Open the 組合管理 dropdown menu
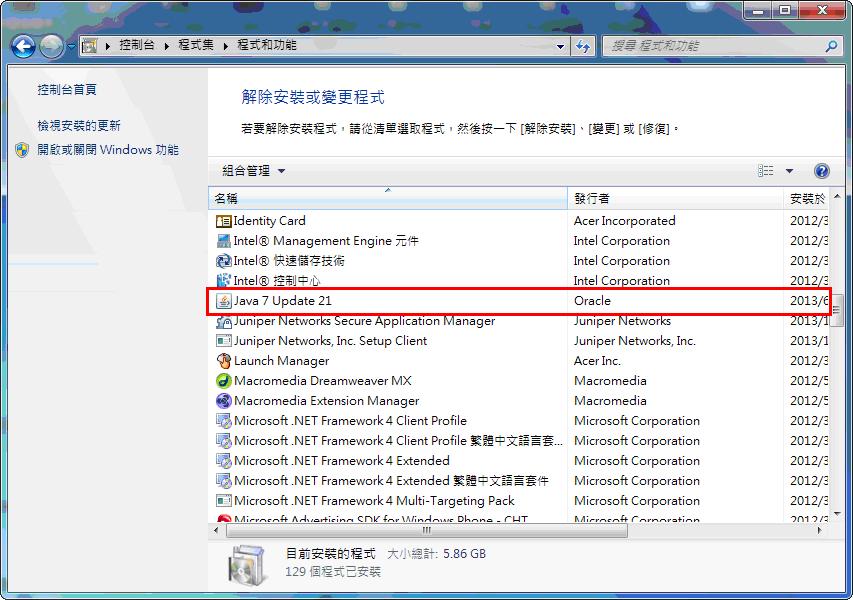The height and width of the screenshot is (600, 853). coord(254,171)
